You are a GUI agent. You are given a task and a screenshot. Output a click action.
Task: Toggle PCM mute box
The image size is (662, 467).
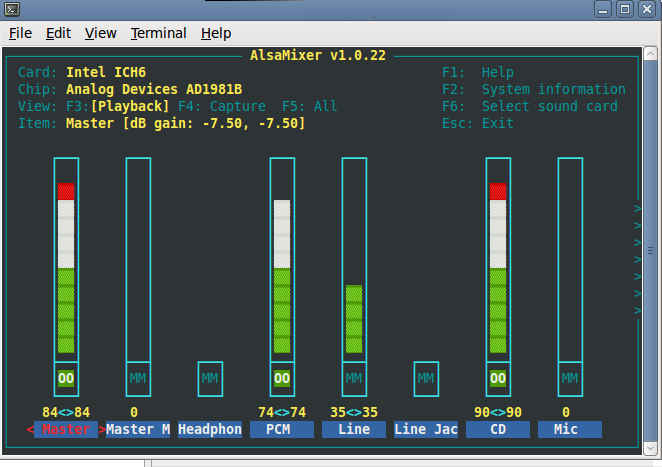point(282,378)
